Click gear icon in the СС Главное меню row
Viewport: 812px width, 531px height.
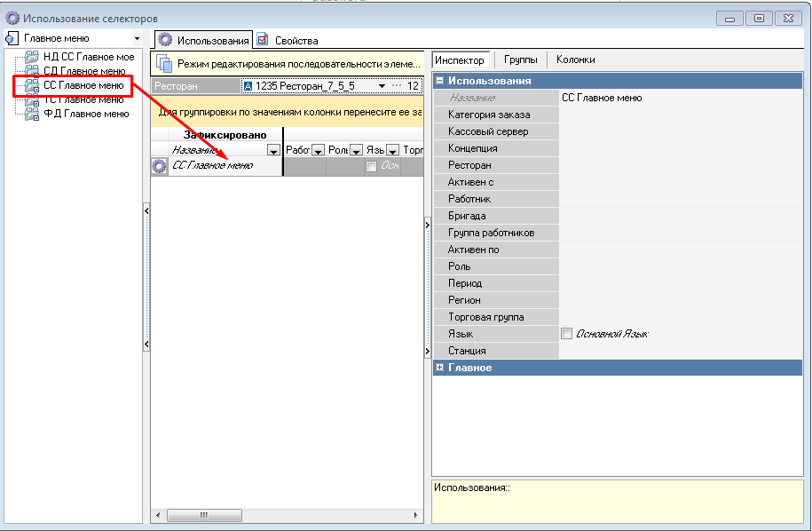[x=160, y=165]
